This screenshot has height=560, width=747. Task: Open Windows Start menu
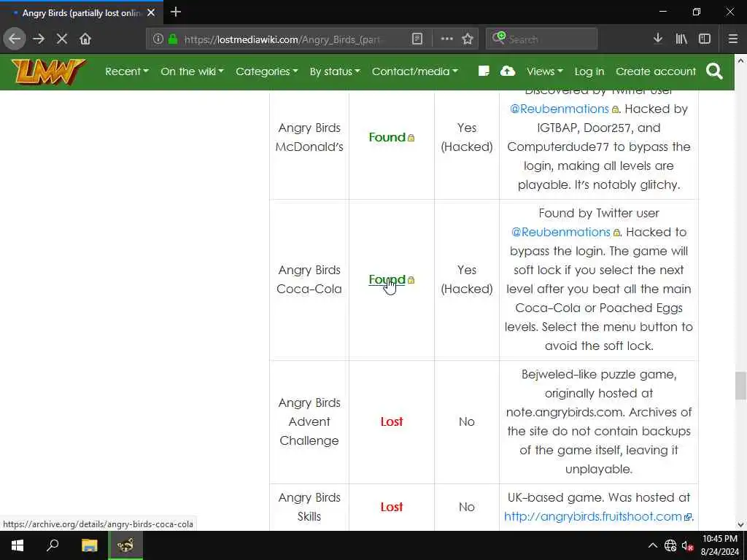tap(18, 545)
